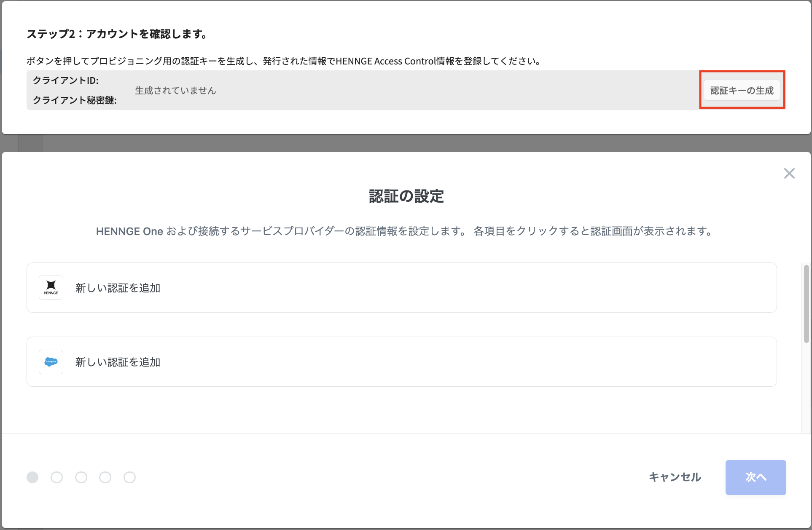Click the 生成されていません placeholder text
Image resolution: width=812 pixels, height=530 pixels.
tap(175, 90)
